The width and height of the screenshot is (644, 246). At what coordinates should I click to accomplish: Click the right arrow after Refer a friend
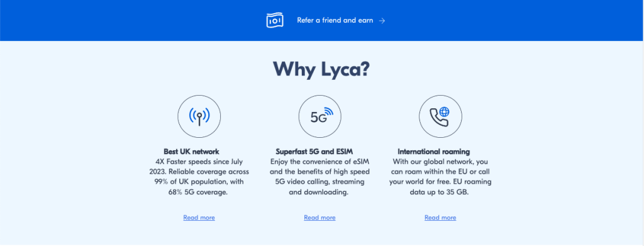click(x=382, y=21)
